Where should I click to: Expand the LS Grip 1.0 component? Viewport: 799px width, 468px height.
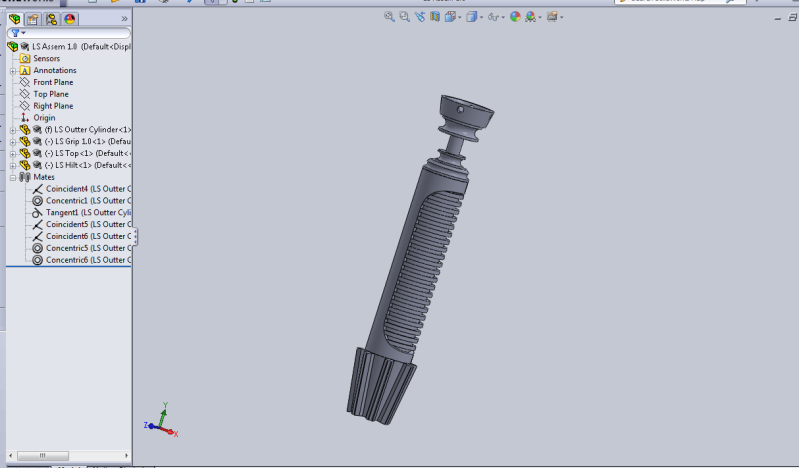(13, 142)
